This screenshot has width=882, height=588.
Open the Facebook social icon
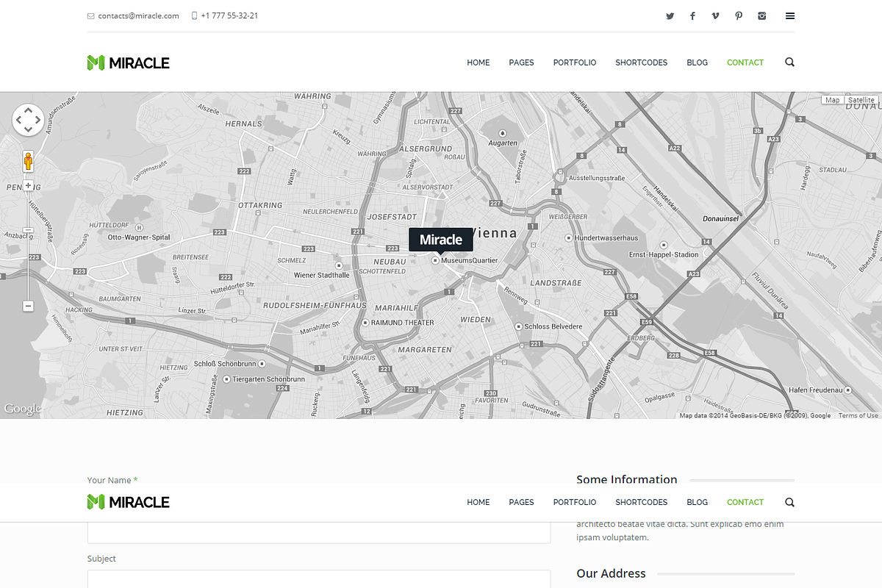coord(692,16)
